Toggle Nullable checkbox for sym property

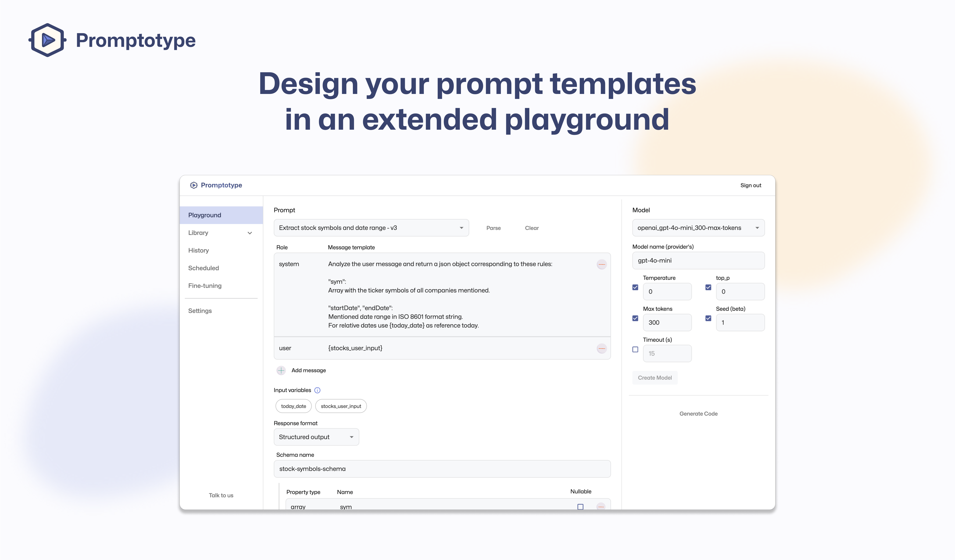pyautogui.click(x=580, y=507)
